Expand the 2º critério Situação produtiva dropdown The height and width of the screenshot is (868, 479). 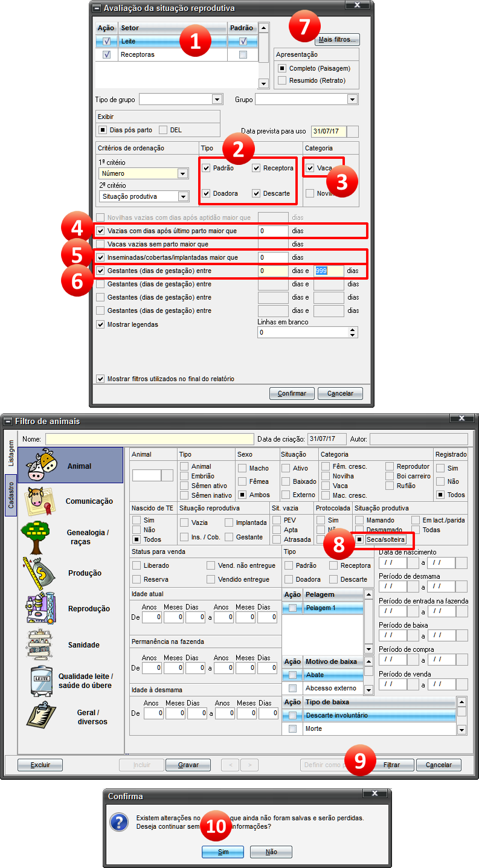182,196
